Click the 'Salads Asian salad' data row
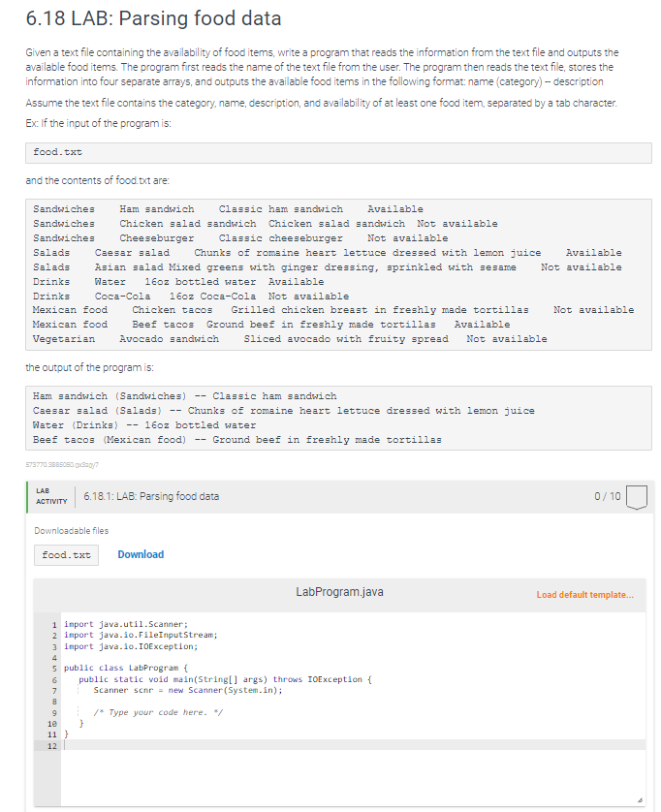The height and width of the screenshot is (812, 661). [327, 267]
